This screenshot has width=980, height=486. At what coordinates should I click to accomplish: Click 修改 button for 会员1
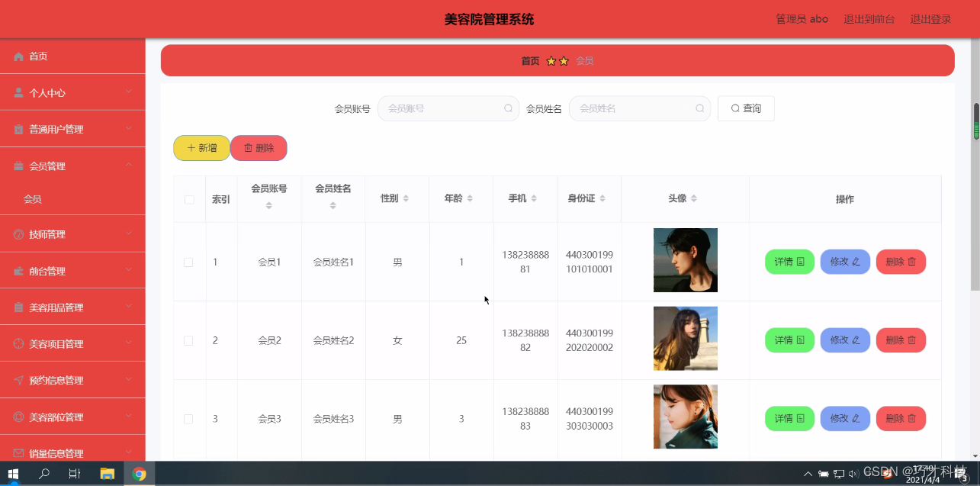tap(845, 262)
